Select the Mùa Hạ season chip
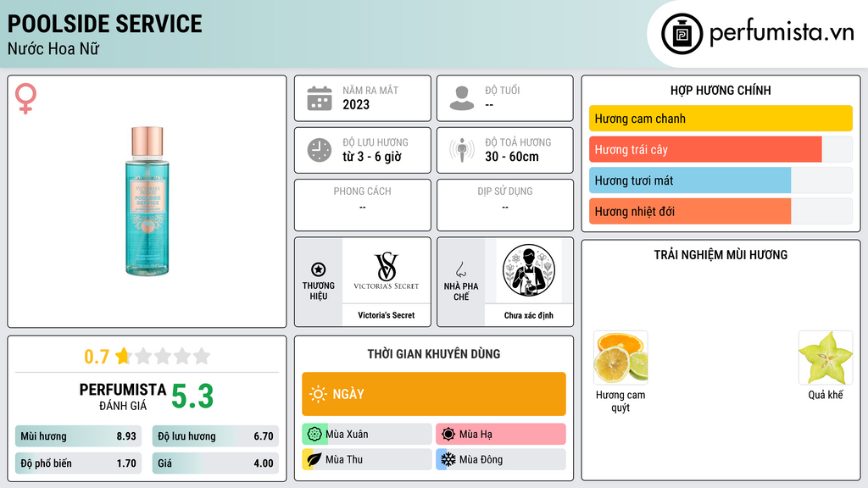868x488 pixels. [x=501, y=435]
